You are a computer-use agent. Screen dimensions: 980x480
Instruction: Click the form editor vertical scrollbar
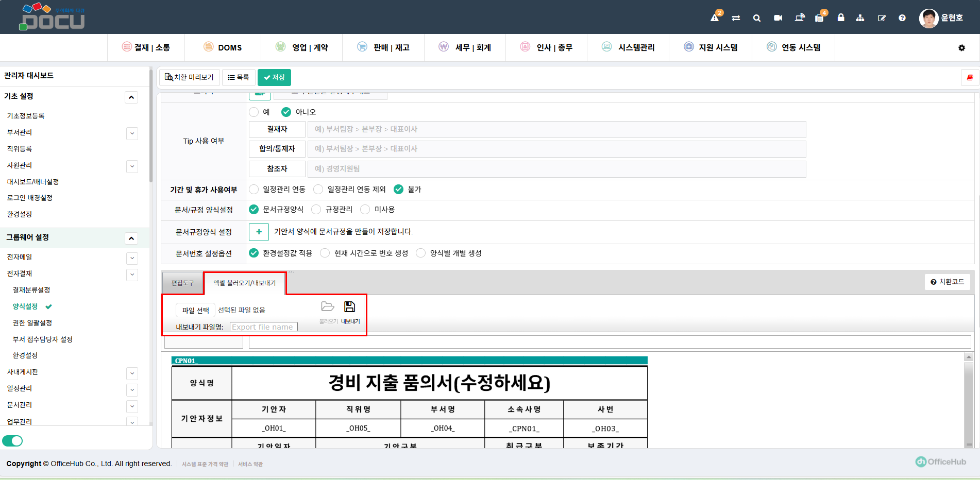pos(969,400)
